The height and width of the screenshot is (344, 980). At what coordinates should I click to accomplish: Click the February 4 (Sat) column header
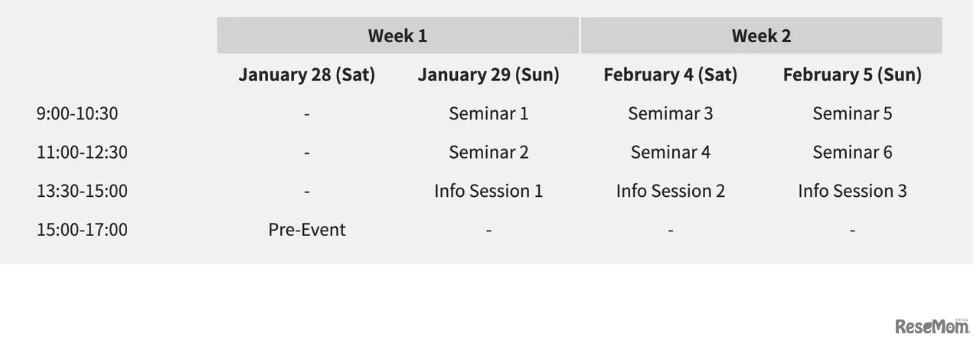670,74
